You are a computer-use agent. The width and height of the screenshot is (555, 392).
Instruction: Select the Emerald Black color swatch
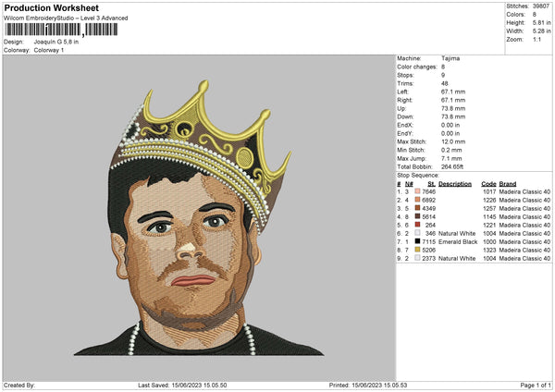click(x=418, y=241)
